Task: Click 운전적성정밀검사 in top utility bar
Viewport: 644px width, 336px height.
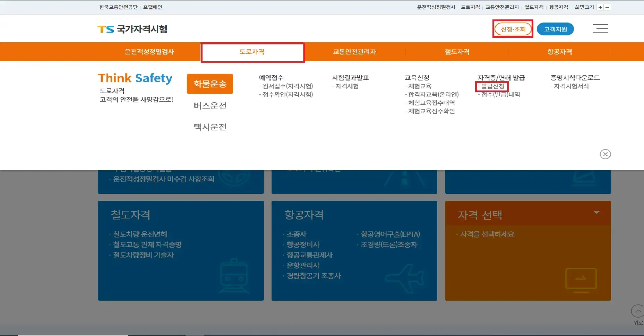Action: (436, 7)
